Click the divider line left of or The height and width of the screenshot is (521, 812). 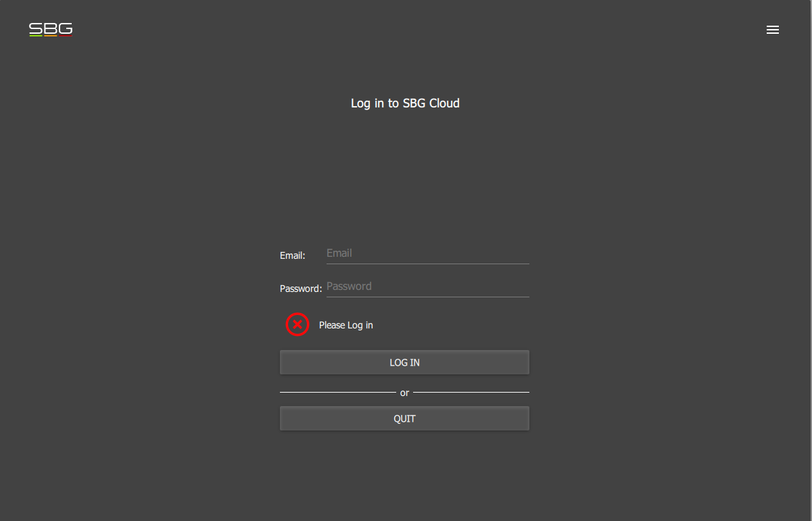pos(338,392)
